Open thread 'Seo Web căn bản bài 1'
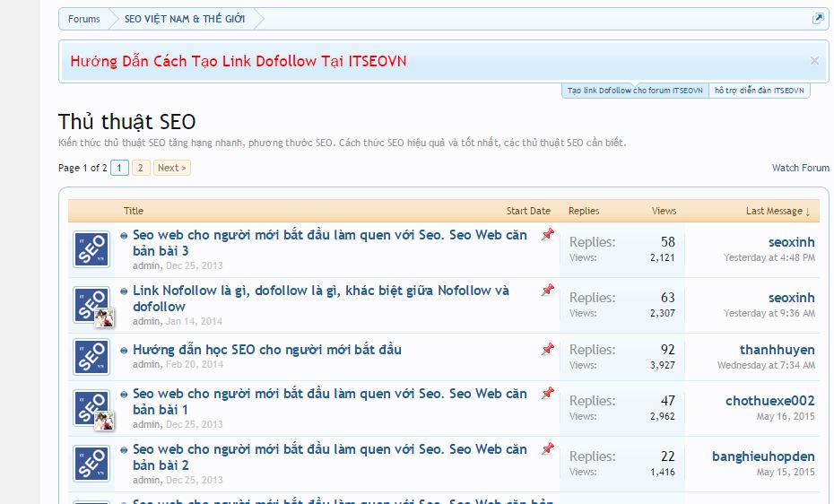The height and width of the screenshot is (504, 834). [x=330, y=402]
